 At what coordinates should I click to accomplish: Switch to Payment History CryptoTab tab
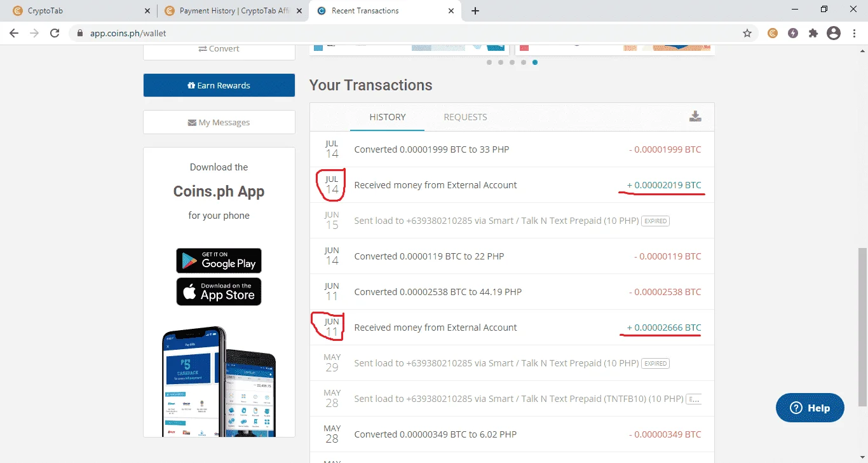click(232, 11)
